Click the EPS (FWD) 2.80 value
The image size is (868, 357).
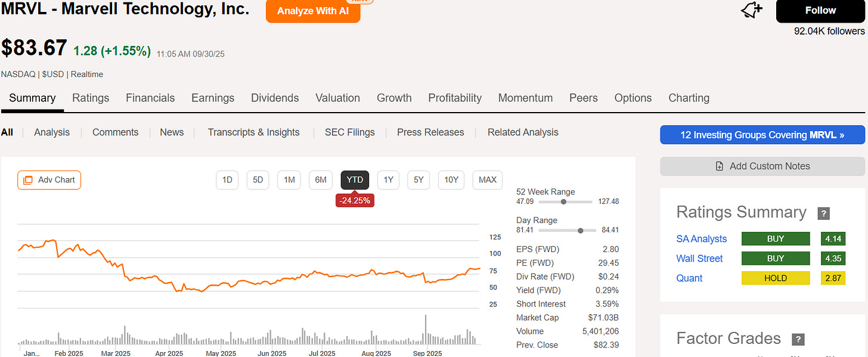[x=610, y=249]
